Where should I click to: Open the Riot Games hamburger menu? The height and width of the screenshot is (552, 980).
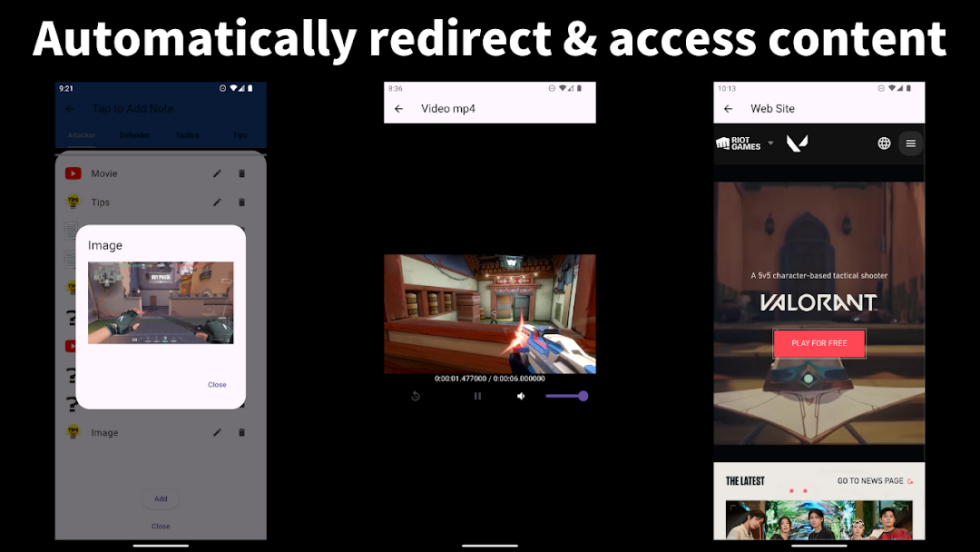point(911,143)
